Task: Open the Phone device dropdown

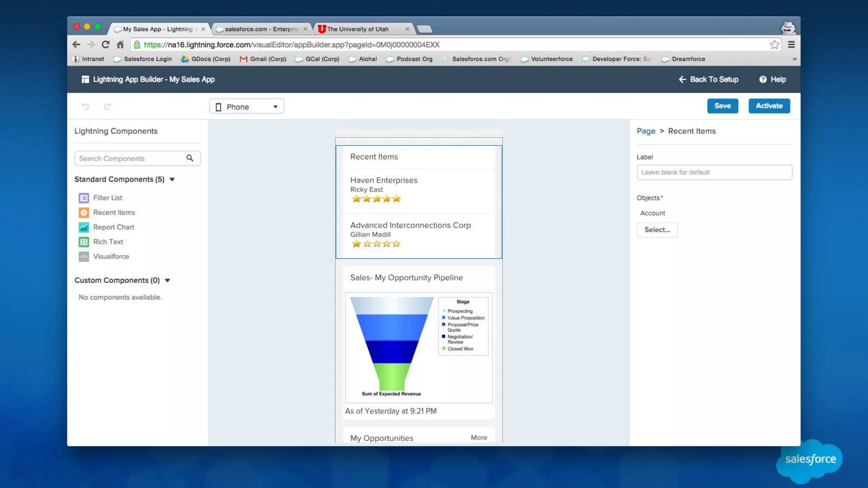Action: [x=246, y=107]
